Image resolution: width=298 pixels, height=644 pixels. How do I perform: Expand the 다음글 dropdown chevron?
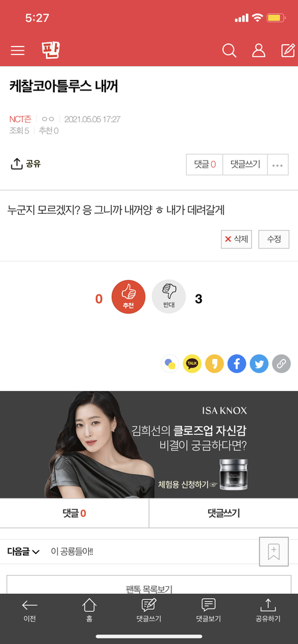click(x=36, y=552)
